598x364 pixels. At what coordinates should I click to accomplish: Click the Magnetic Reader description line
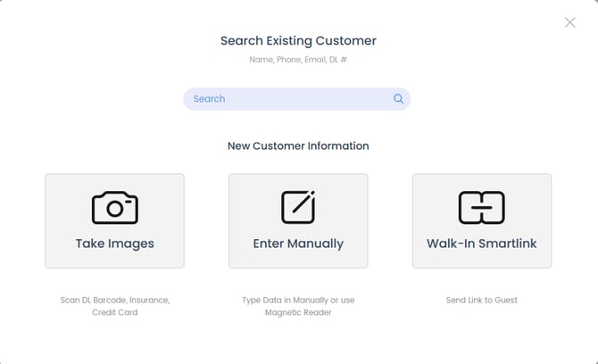[x=298, y=312]
